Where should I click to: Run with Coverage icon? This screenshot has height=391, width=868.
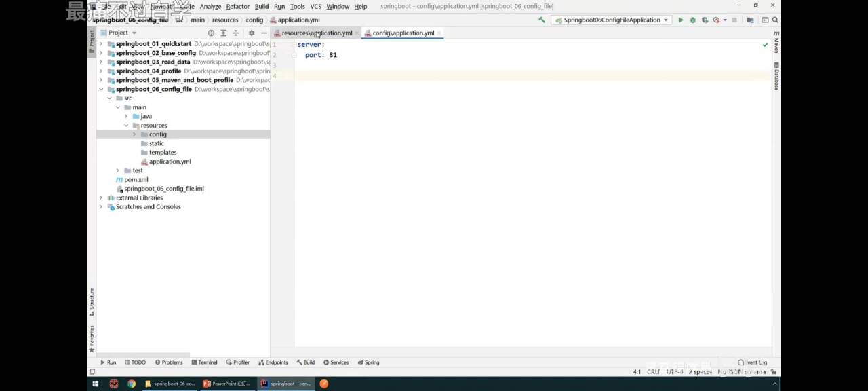pos(705,20)
